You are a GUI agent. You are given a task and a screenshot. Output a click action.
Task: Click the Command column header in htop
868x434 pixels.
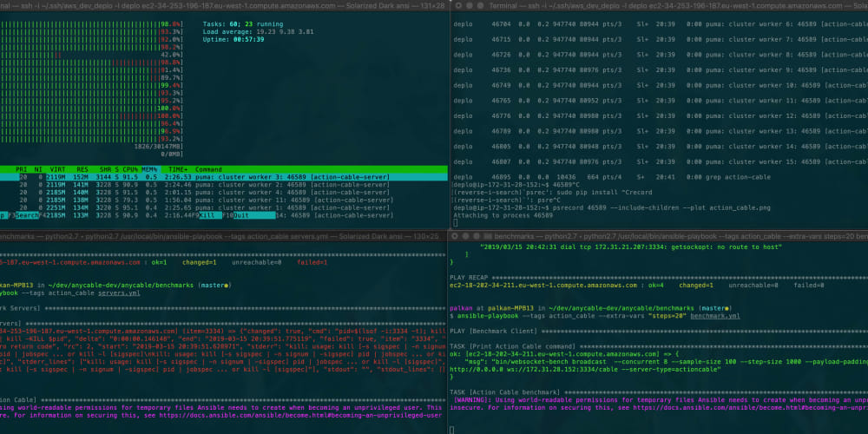pos(208,169)
